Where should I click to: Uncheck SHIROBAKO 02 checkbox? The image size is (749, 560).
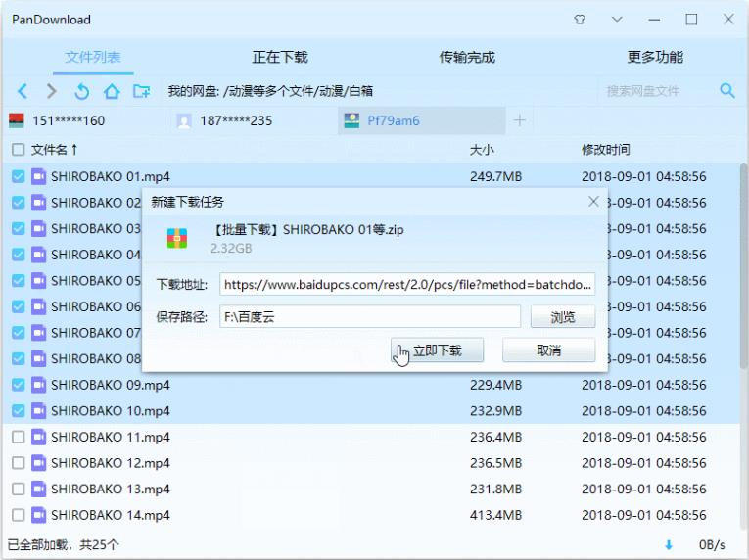point(19,203)
